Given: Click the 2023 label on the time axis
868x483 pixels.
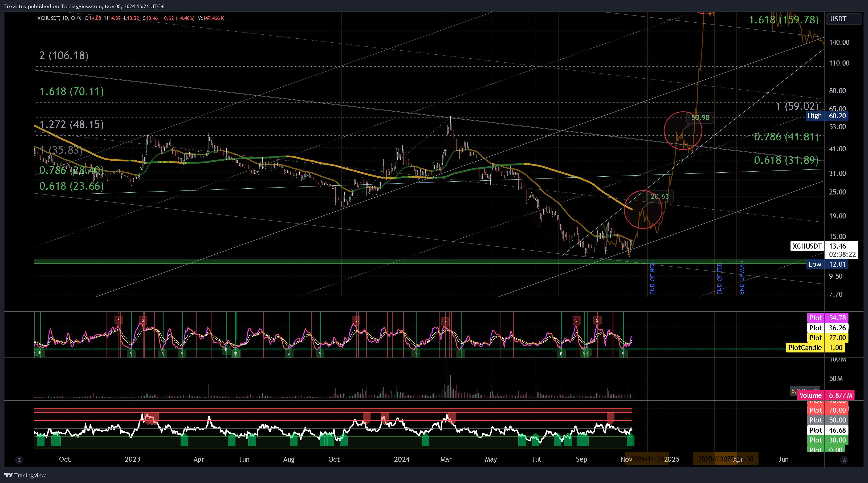Looking at the screenshot, I should 132,459.
